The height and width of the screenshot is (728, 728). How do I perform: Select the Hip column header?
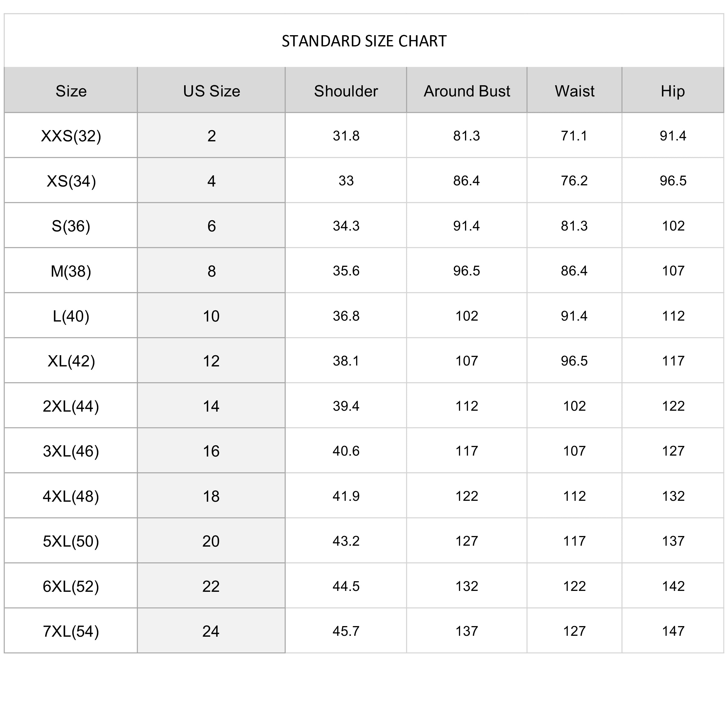[x=672, y=91]
